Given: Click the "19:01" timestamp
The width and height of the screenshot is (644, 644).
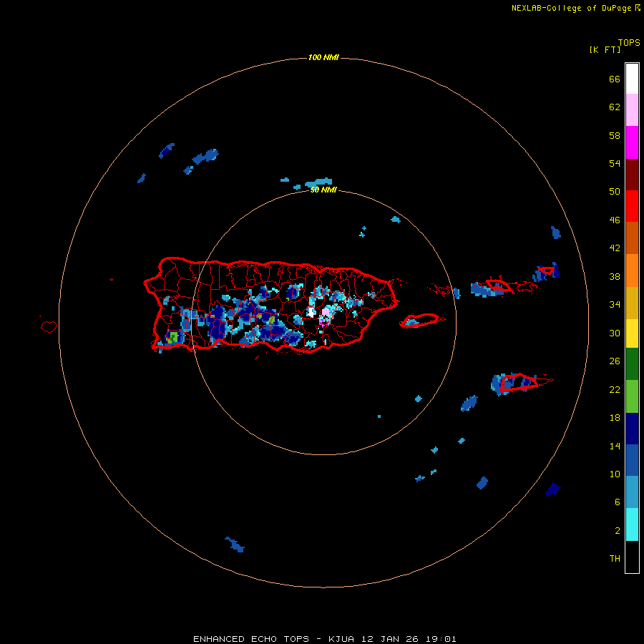Looking at the screenshot, I should tap(441, 639).
